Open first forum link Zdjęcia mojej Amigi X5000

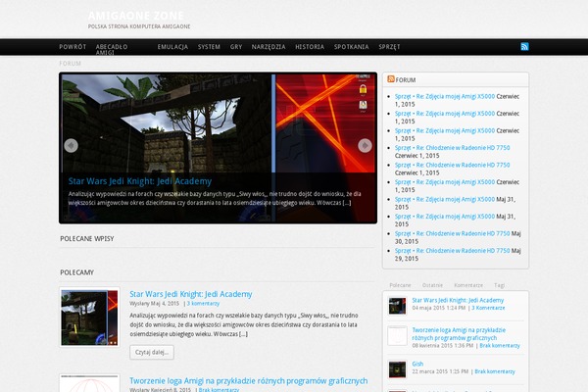tap(445, 96)
